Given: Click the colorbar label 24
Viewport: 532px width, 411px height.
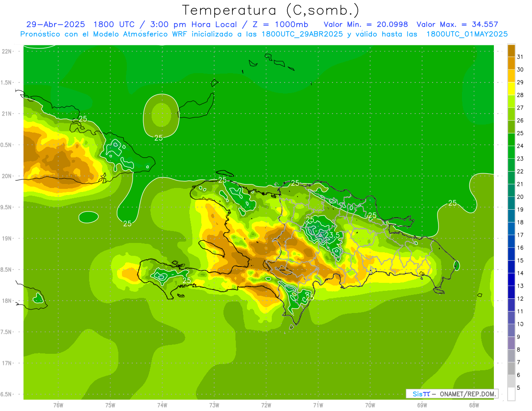Looking at the screenshot, I should [520, 146].
